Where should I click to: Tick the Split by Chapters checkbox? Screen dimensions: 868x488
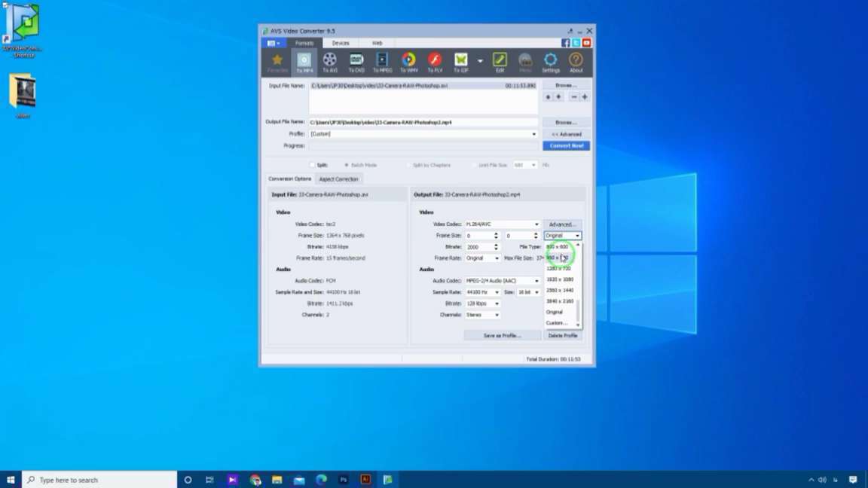pos(409,165)
